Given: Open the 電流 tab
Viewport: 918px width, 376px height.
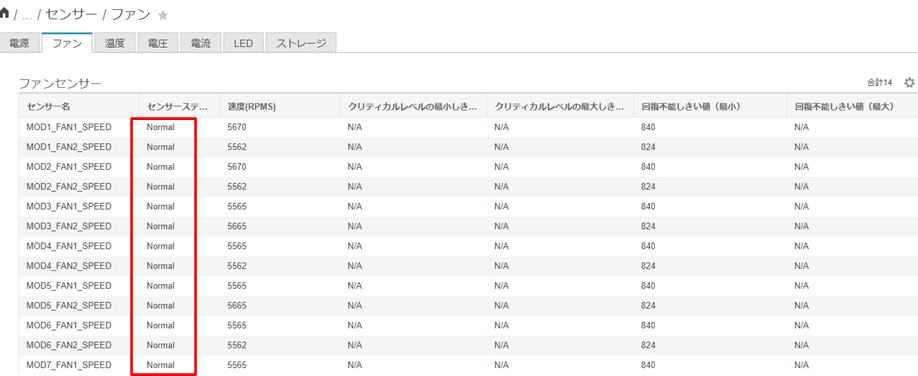Looking at the screenshot, I should click(x=201, y=43).
